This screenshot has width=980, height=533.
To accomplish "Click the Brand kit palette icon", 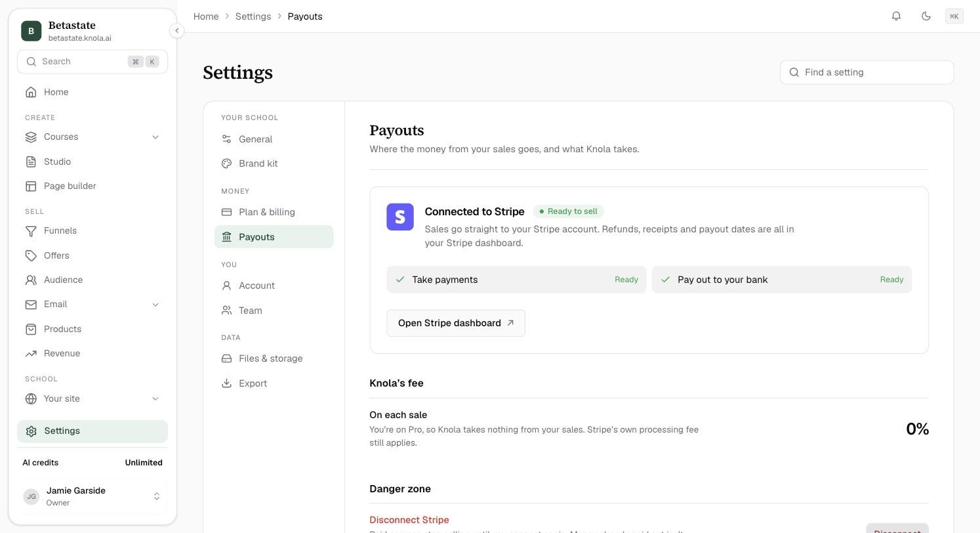I will coord(226,163).
